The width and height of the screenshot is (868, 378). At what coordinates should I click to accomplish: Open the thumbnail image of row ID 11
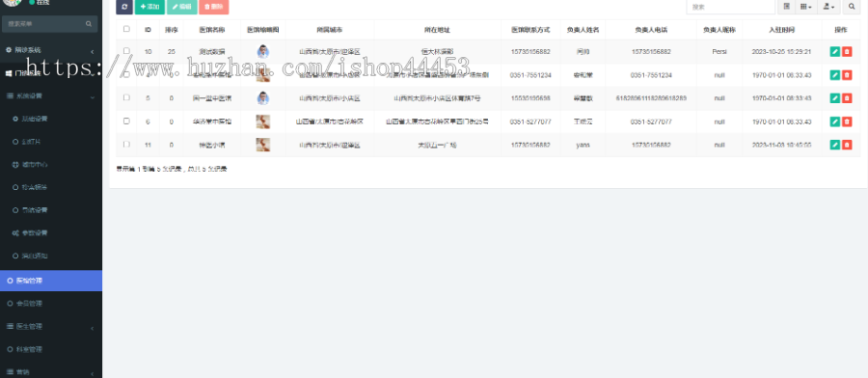(x=263, y=145)
